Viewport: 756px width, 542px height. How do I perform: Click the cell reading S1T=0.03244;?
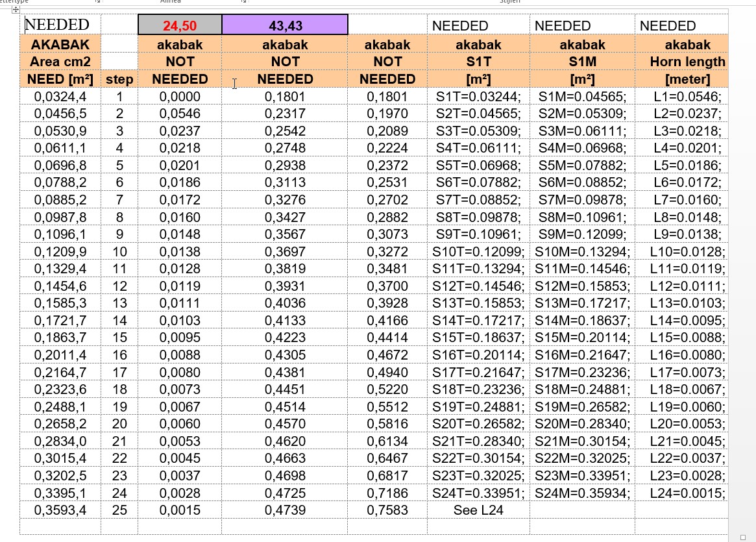pos(478,97)
